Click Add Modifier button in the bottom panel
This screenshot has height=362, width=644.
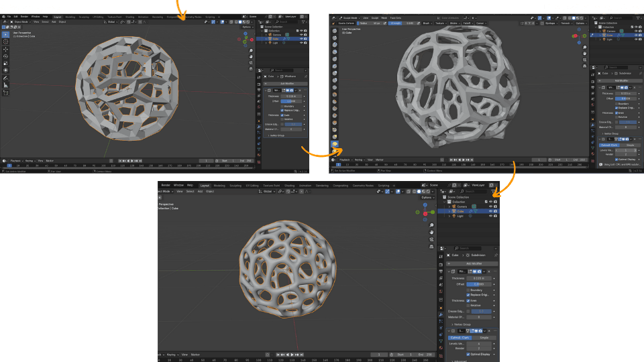click(473, 263)
